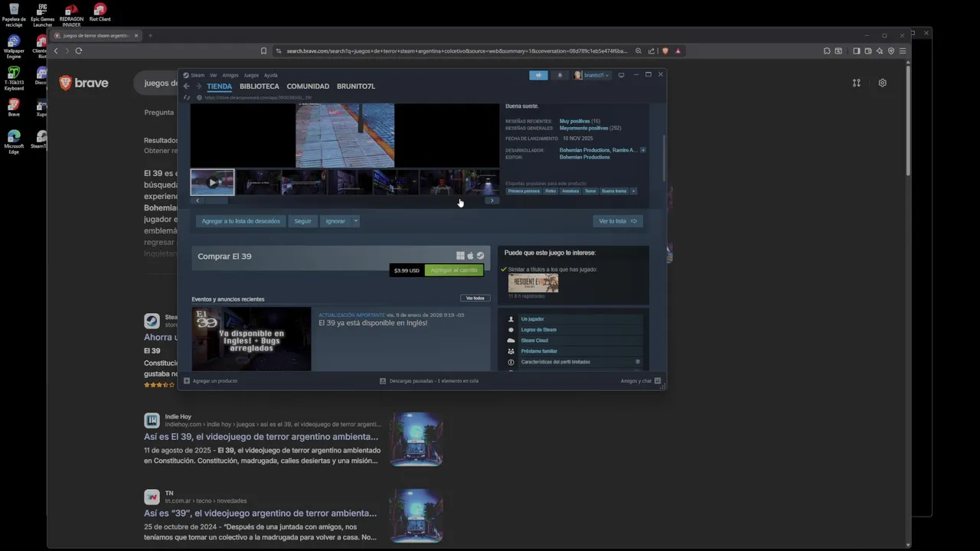Switch to the BIBLIOTECA tab

tap(260, 86)
